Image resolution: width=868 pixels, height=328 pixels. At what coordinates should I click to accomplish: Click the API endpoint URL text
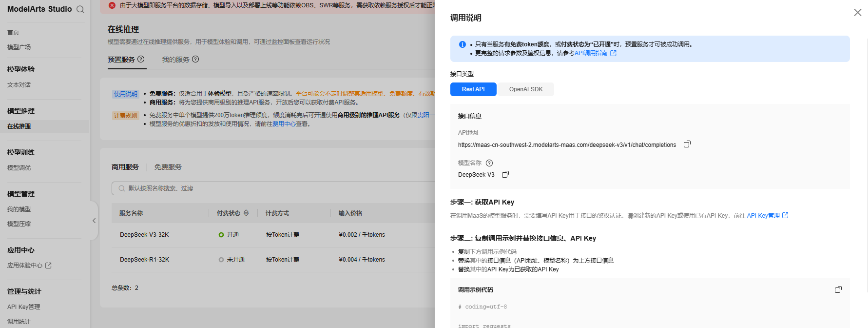567,145
